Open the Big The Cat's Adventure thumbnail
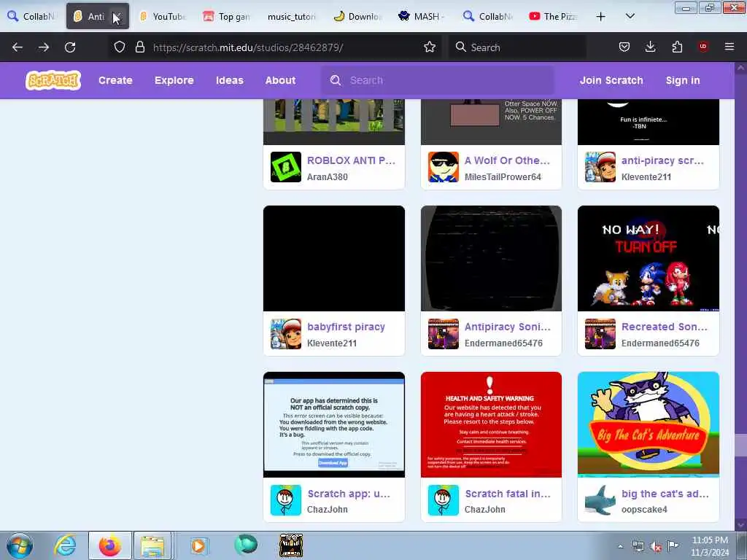Viewport: 747px width, 560px height. [649, 425]
